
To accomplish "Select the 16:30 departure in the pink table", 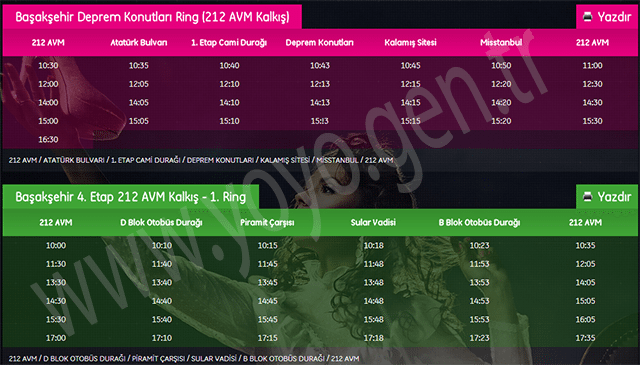I will (48, 140).
